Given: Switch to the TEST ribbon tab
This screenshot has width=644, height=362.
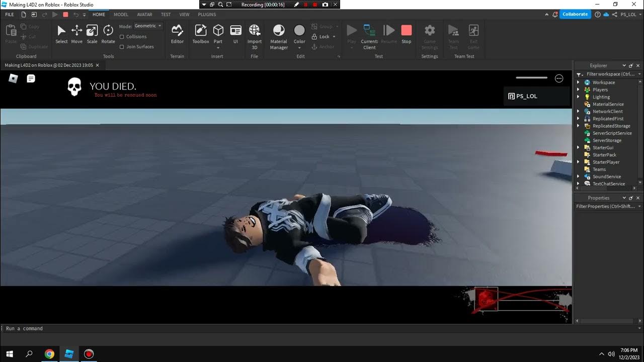Looking at the screenshot, I should pos(166,15).
